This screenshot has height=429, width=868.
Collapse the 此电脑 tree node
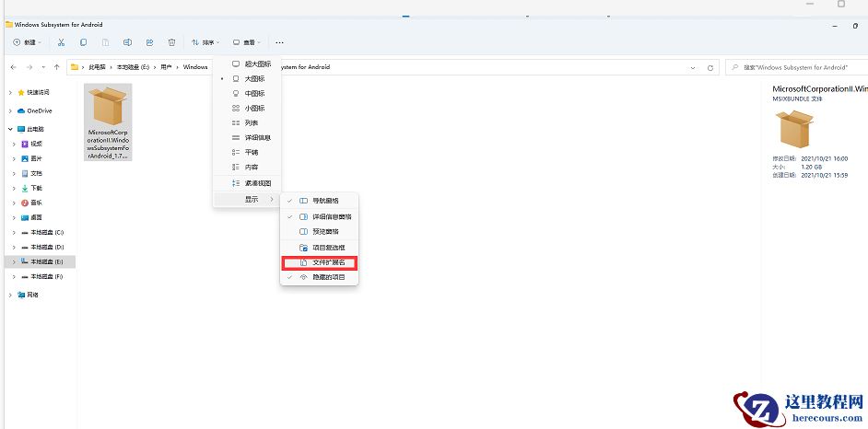point(10,129)
